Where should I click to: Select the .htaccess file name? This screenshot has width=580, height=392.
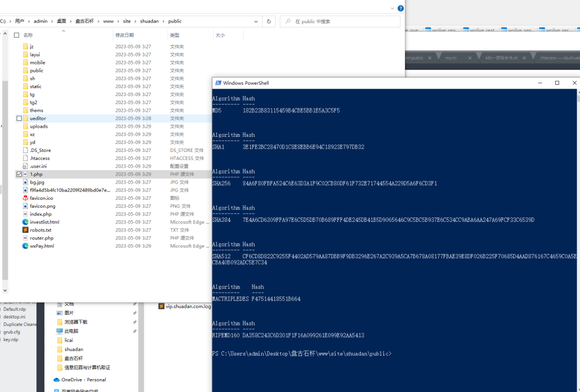click(40, 158)
